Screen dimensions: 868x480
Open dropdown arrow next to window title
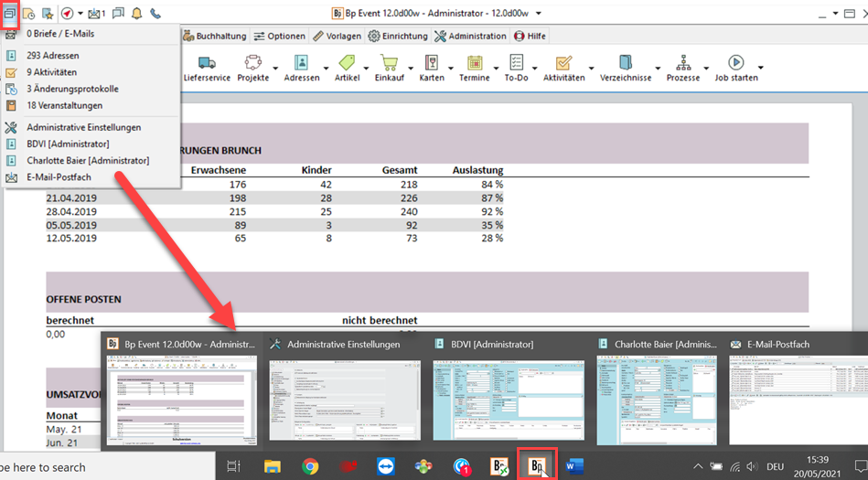coord(539,14)
